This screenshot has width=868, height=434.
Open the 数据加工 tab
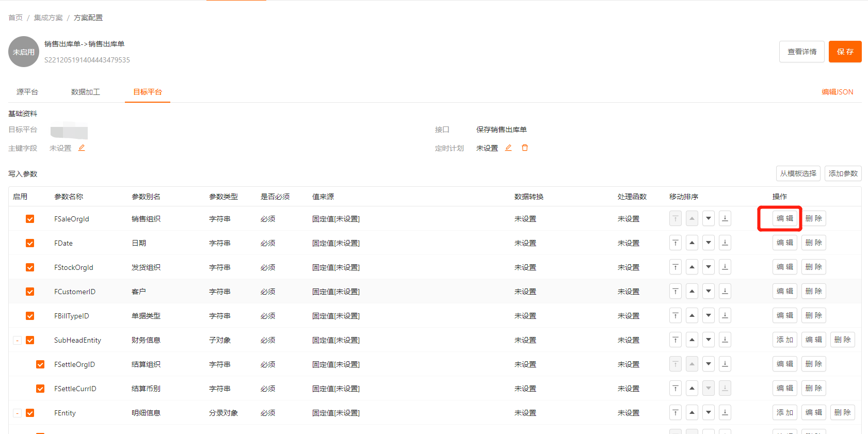pos(86,92)
